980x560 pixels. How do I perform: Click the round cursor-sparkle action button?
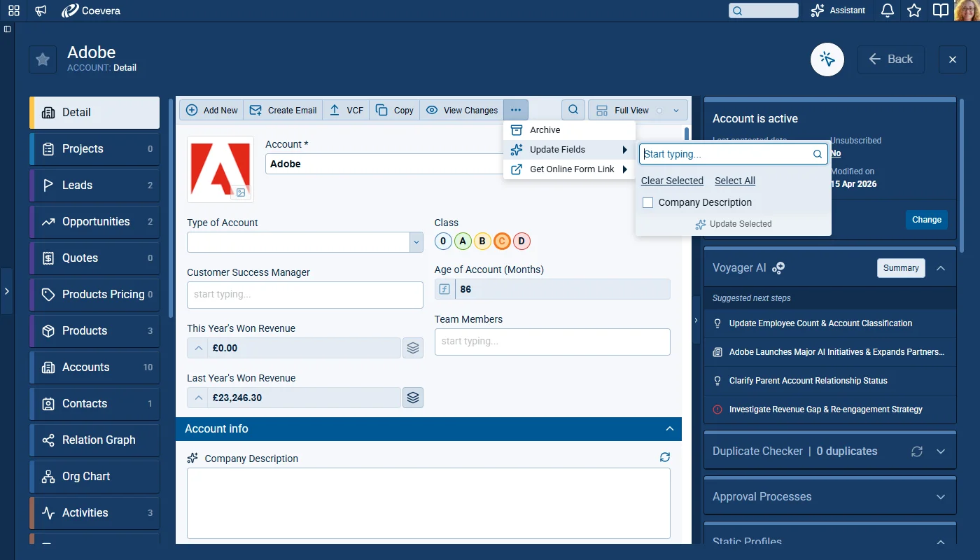pyautogui.click(x=827, y=59)
